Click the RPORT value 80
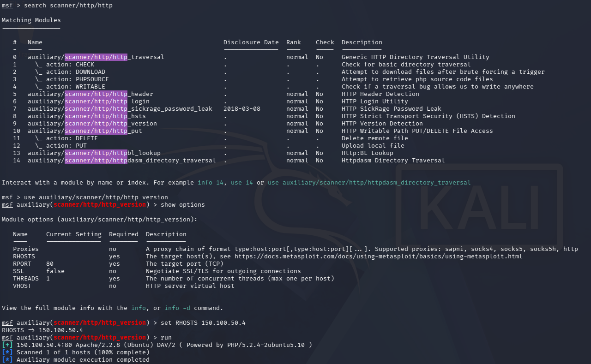The height and width of the screenshot is (364, 591). [x=50, y=264]
